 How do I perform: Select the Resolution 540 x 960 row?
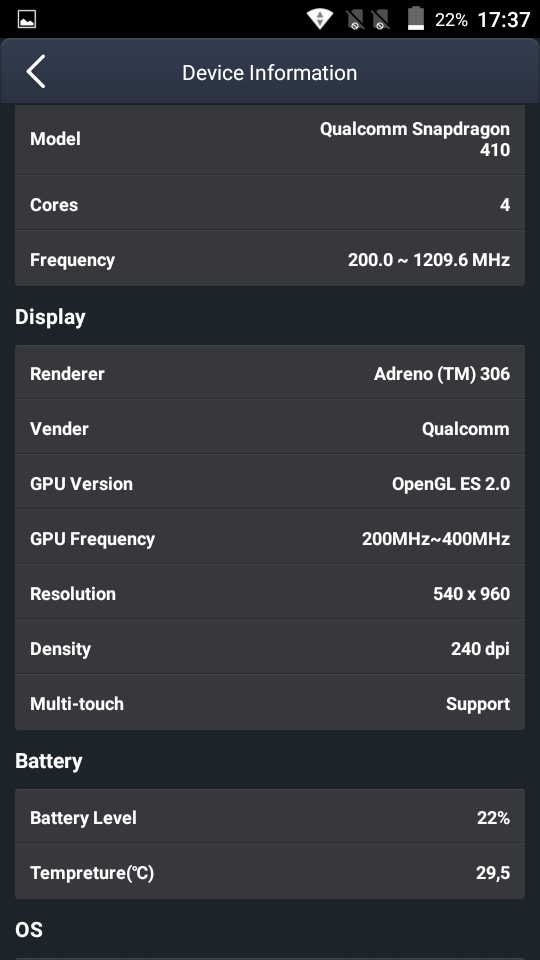(x=270, y=593)
